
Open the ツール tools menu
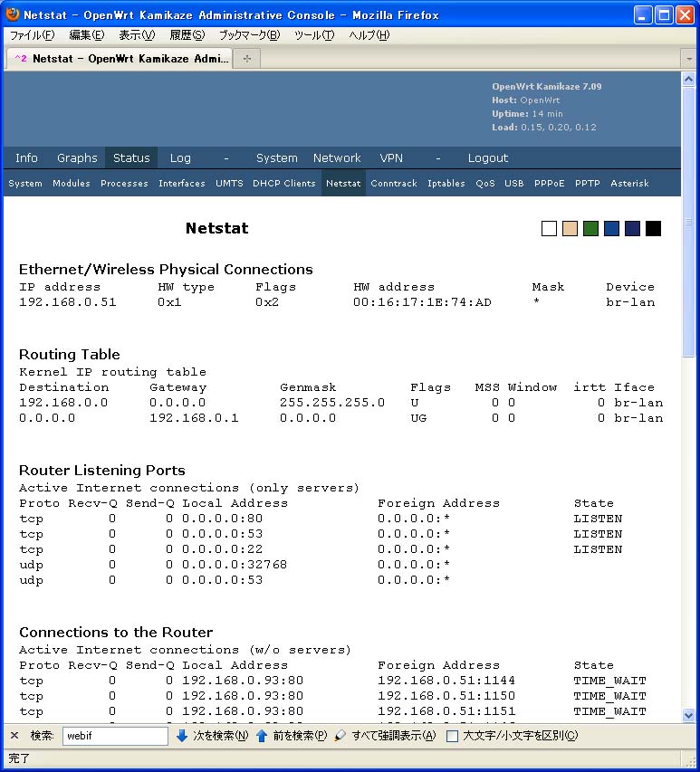[x=314, y=35]
